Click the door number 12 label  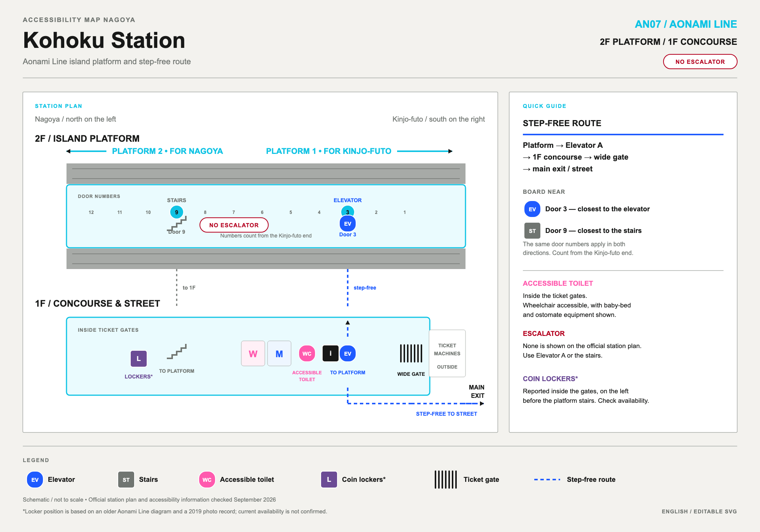91,212
